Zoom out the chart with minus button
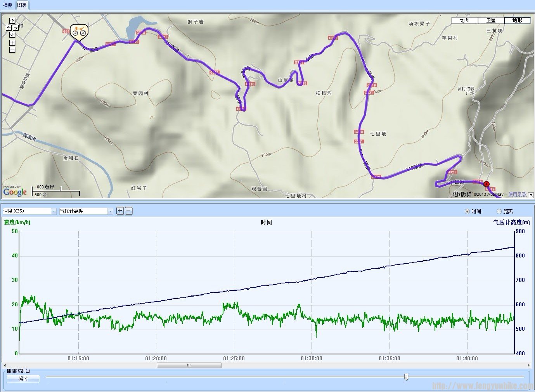The image size is (535, 392). coord(129,211)
